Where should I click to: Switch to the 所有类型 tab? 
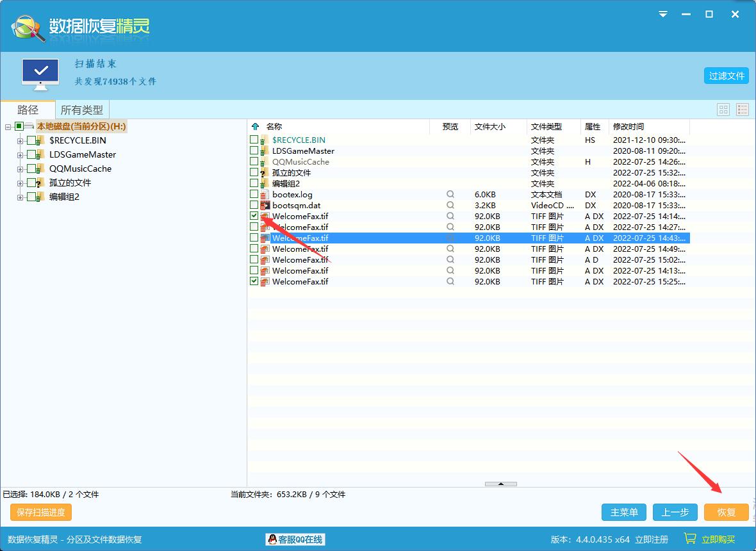[82, 110]
